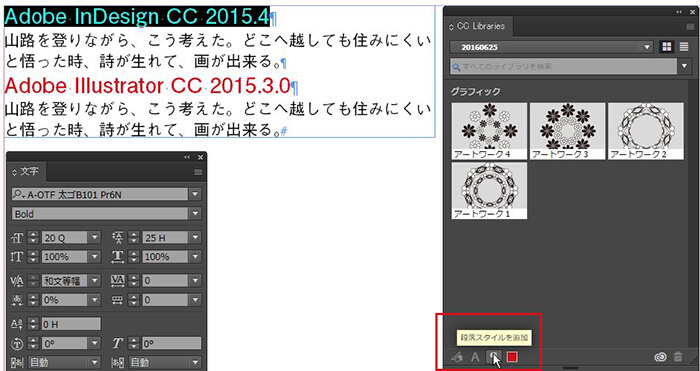Click the red fill color swatch button
700x371 pixels.
[x=512, y=357]
